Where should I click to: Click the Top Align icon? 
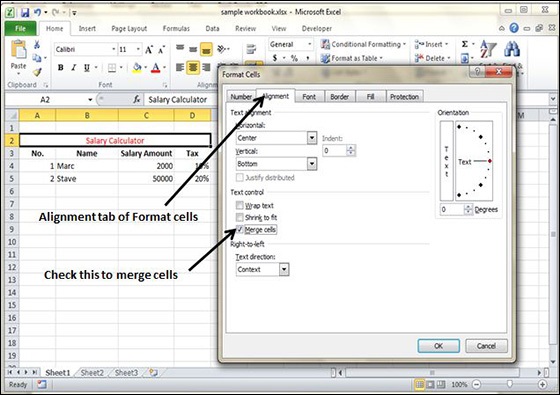tap(180, 49)
